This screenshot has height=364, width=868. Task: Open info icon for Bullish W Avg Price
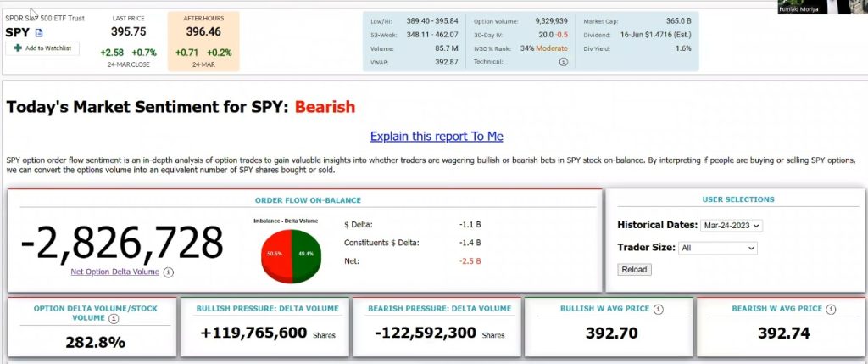(658, 309)
